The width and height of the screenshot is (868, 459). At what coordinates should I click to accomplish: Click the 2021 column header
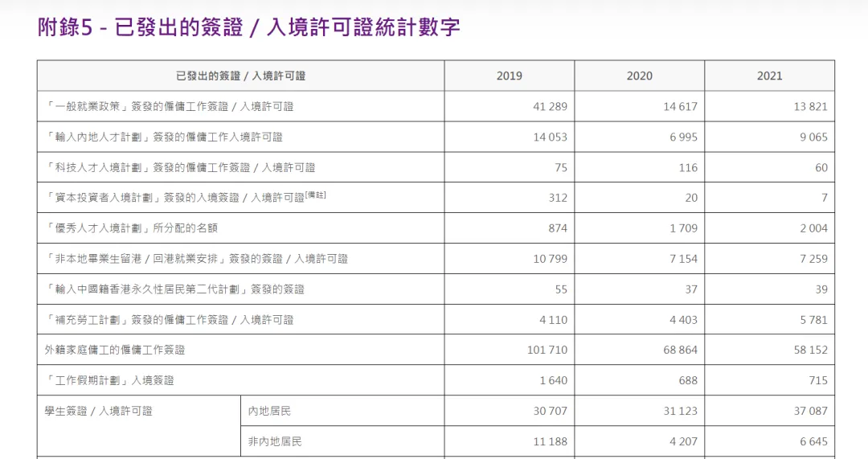click(769, 76)
